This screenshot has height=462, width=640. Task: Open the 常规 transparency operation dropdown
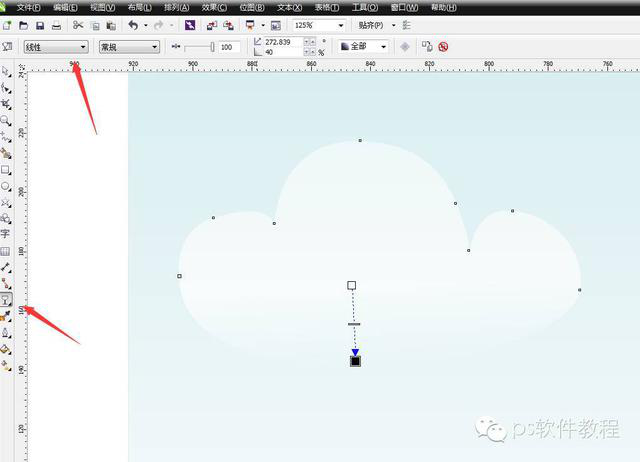pos(129,47)
